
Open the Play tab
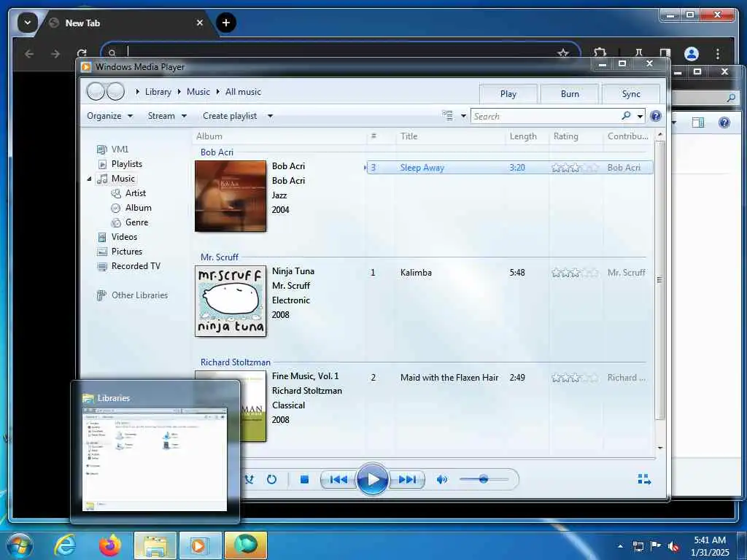coord(508,94)
